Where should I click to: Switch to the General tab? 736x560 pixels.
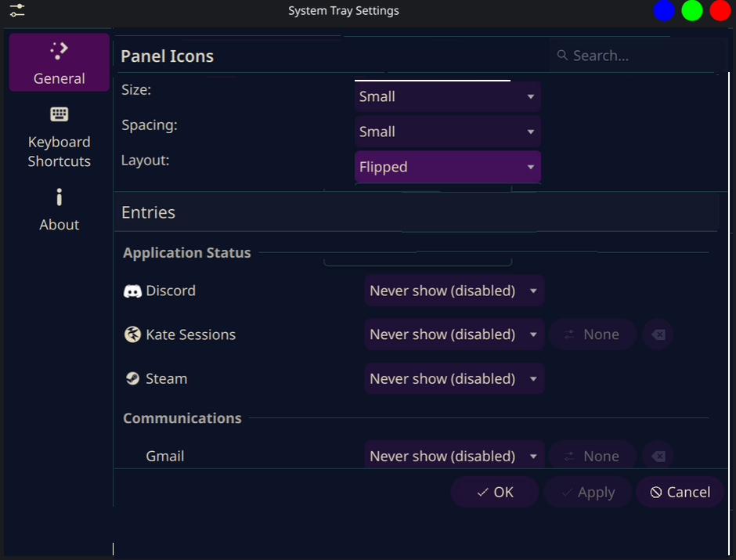pyautogui.click(x=60, y=63)
